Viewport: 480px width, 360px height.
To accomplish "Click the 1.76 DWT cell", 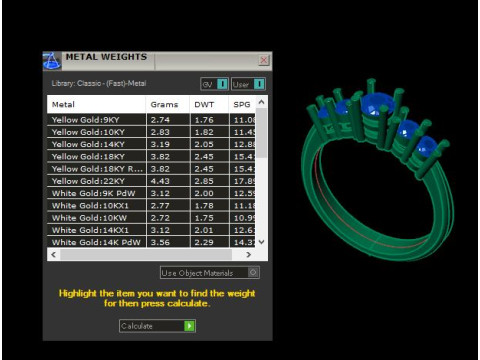I will (210, 120).
